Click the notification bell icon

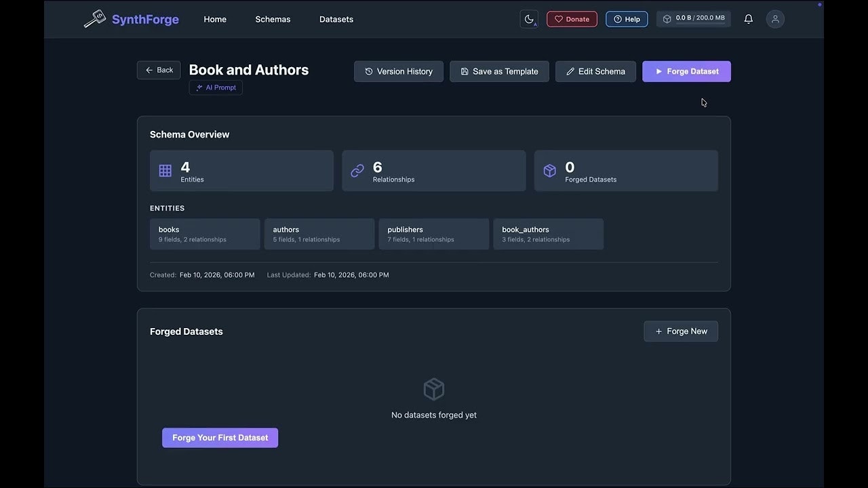coord(748,18)
